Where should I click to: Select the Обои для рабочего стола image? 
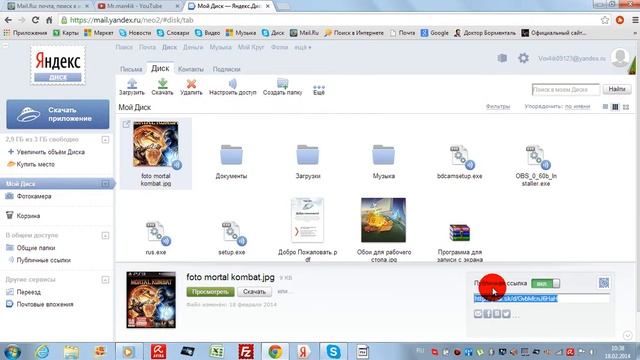[x=383, y=220]
